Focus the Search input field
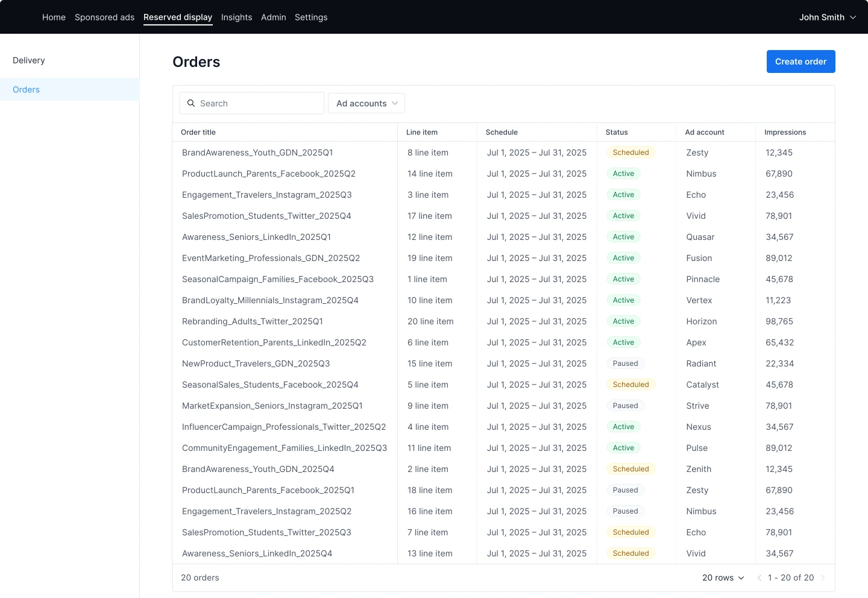This screenshot has height=598, width=868. [259, 103]
